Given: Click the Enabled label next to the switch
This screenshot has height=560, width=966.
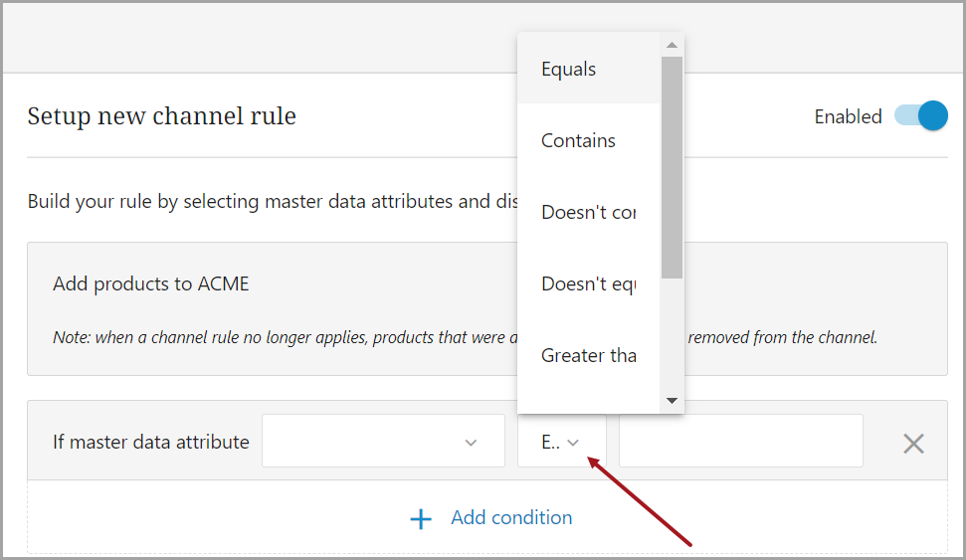Looking at the screenshot, I should tap(848, 116).
